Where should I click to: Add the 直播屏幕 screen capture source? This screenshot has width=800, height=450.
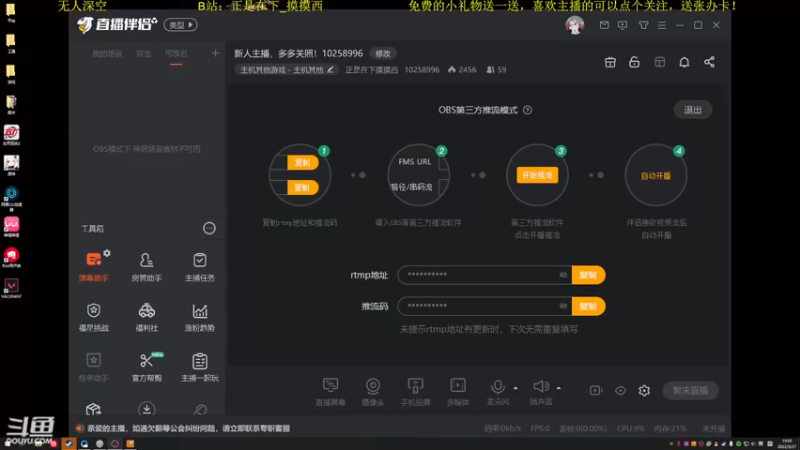click(x=330, y=391)
